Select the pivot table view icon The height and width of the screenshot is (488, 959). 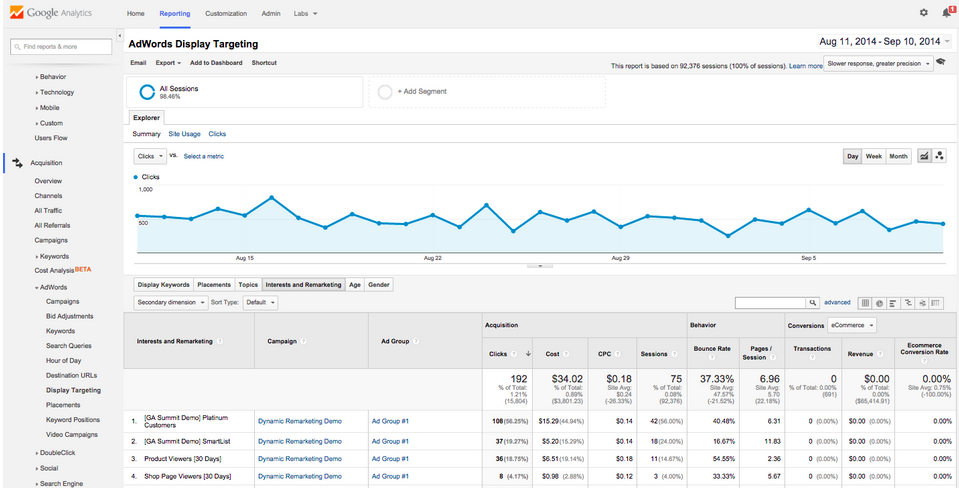[x=936, y=302]
